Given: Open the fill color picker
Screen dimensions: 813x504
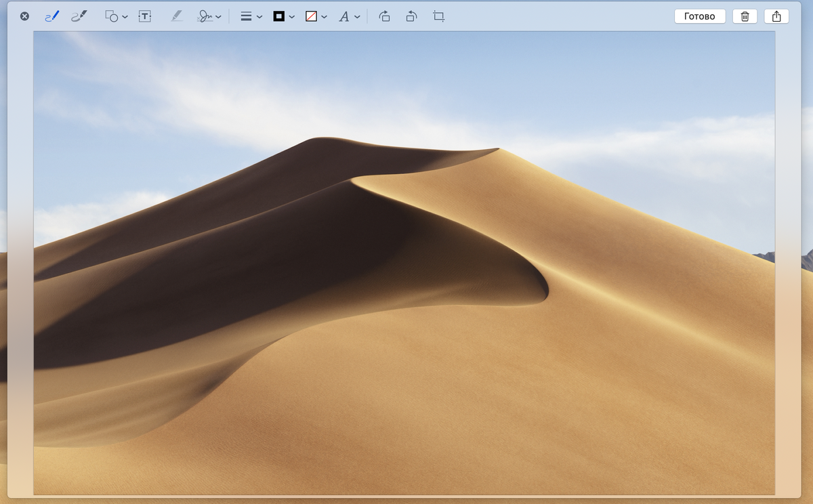Looking at the screenshot, I should 316,16.
